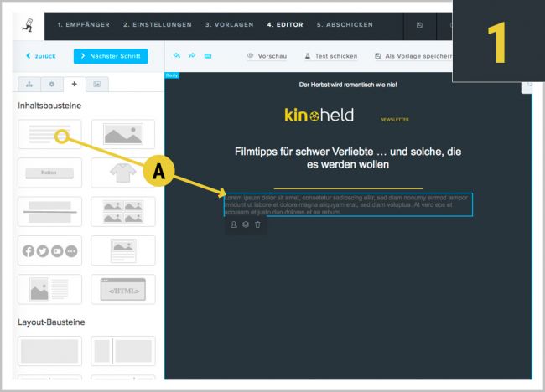The image size is (545, 392).
Task: Open the plus tab for adding blocks
Action: tap(74, 85)
